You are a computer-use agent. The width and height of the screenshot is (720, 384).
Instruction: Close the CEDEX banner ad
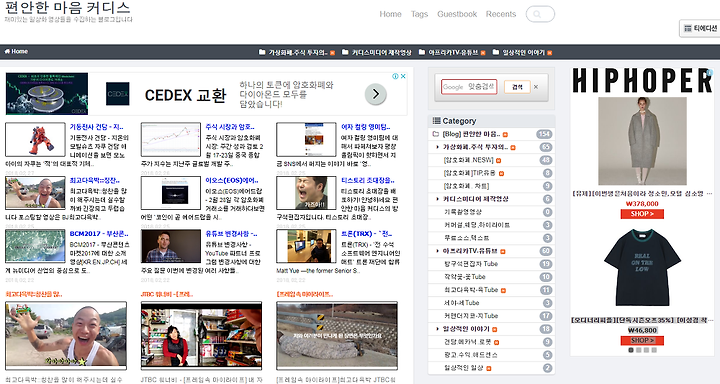[x=403, y=76]
